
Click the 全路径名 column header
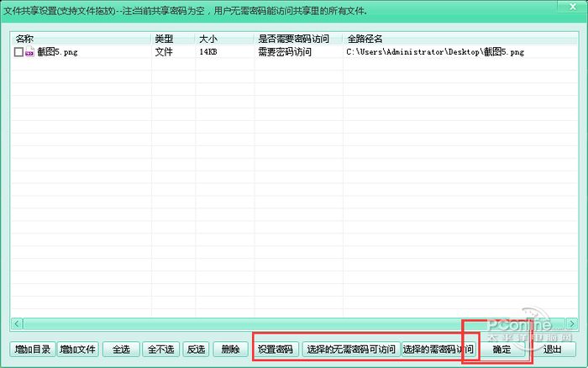coord(460,39)
